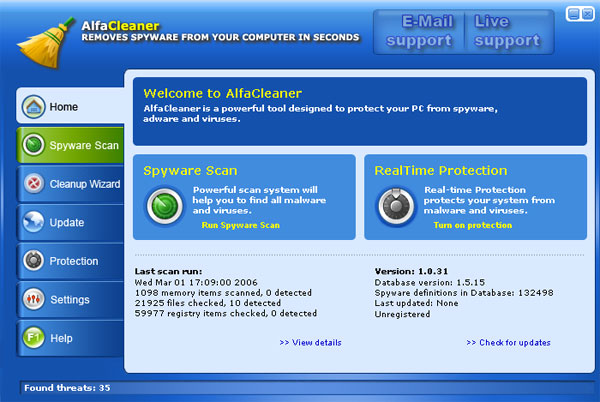Click Database version: 1.5.15 text
The height and width of the screenshot is (402, 600).
pos(429,282)
